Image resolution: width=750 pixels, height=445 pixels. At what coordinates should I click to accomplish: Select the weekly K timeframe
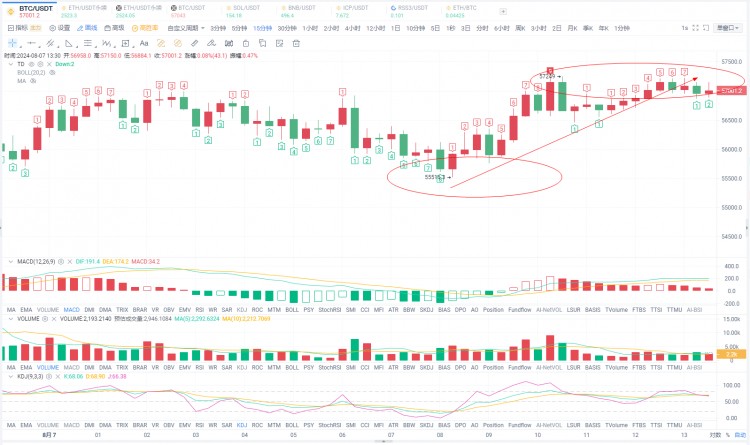(520, 28)
